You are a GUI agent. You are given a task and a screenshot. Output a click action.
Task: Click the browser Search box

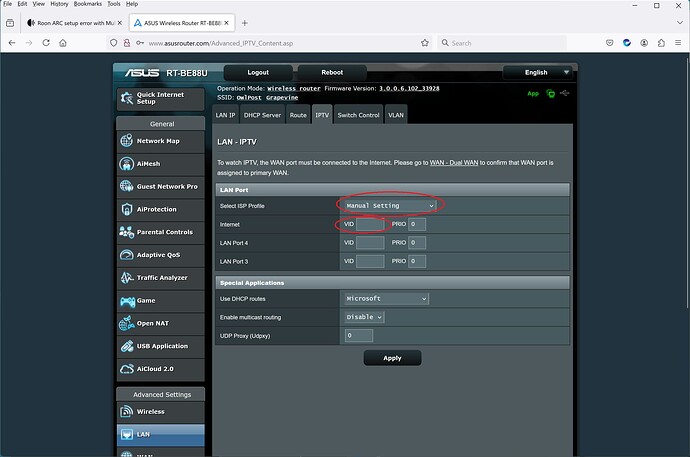point(502,43)
